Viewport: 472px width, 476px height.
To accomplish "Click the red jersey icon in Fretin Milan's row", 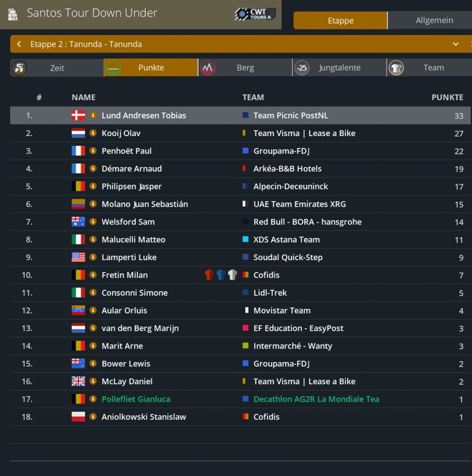I will tap(209, 275).
